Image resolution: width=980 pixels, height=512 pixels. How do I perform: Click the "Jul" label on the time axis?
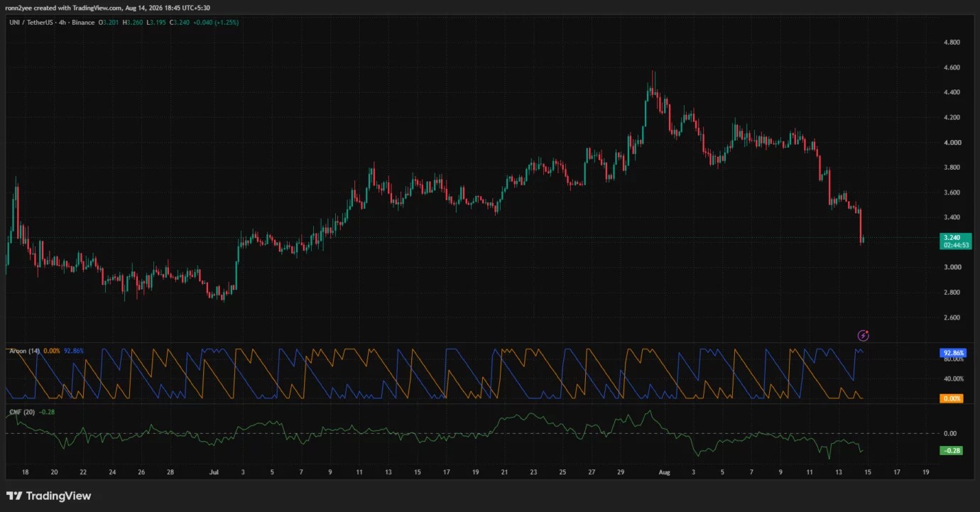214,472
